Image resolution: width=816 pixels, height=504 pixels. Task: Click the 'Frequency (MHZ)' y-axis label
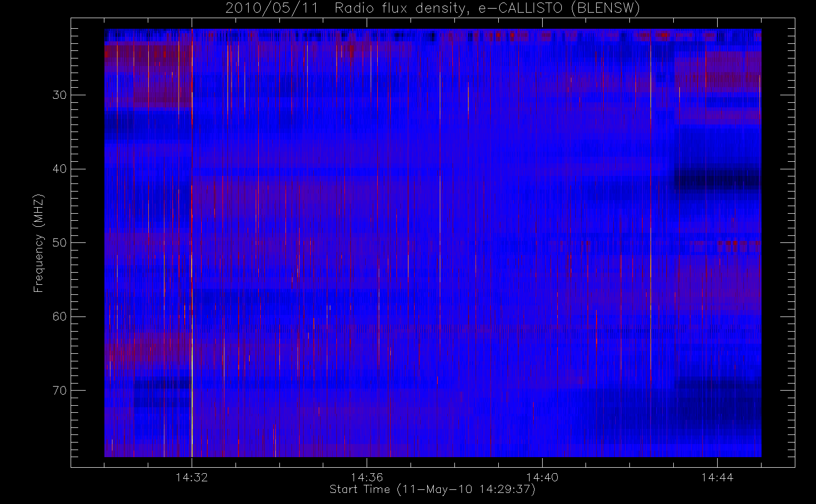[x=39, y=243]
